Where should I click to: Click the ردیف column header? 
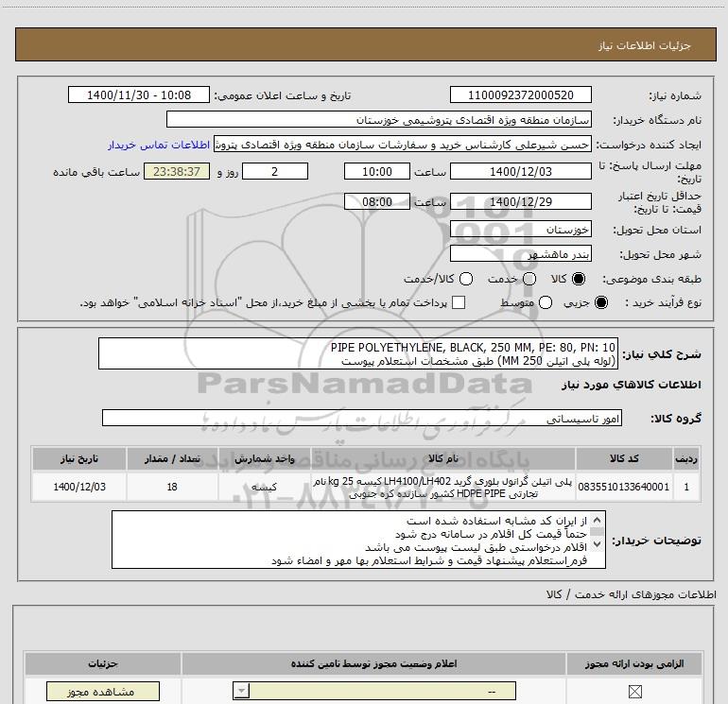coord(686,458)
